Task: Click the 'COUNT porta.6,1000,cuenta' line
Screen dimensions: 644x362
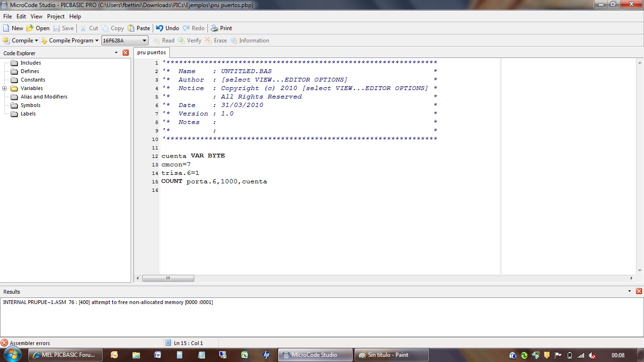Action: 214,181
